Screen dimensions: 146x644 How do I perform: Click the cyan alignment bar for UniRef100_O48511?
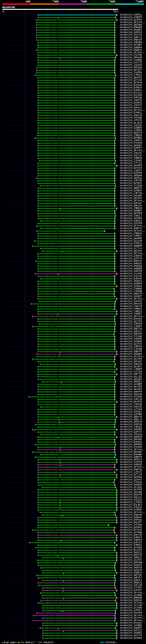[78, 15]
